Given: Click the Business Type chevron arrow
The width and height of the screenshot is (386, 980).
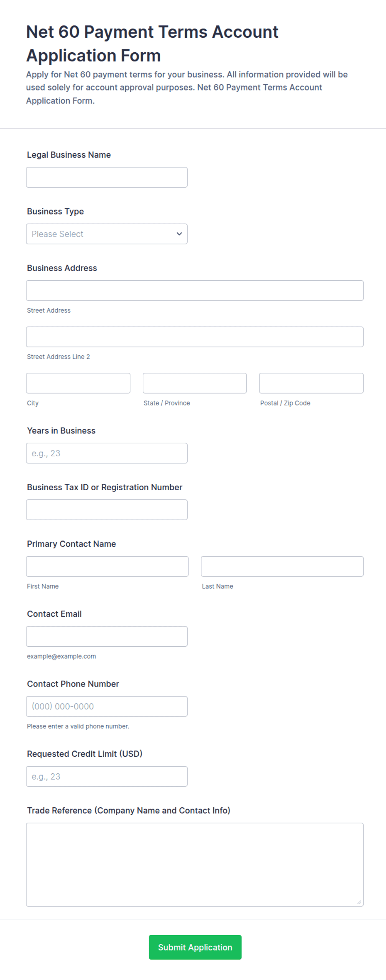Looking at the screenshot, I should [x=179, y=234].
